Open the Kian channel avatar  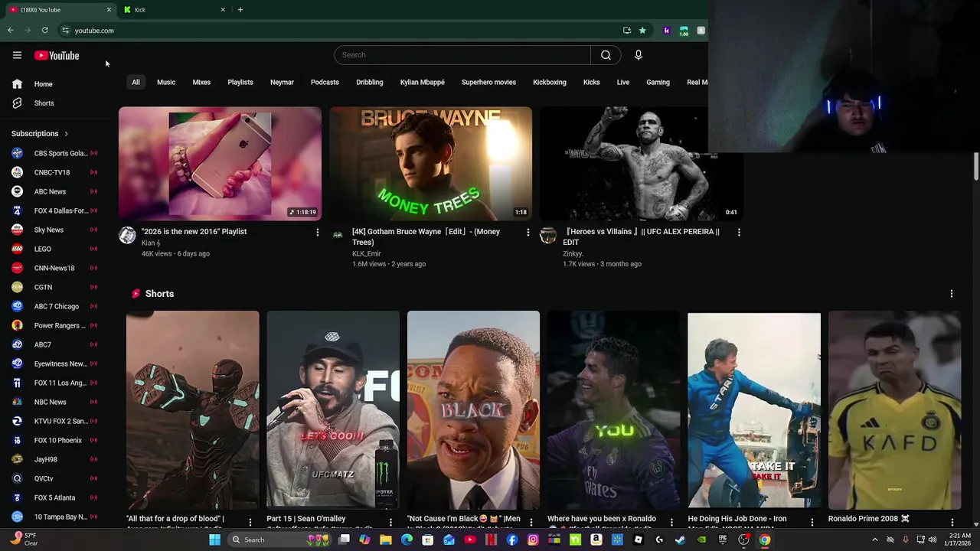pyautogui.click(x=127, y=236)
